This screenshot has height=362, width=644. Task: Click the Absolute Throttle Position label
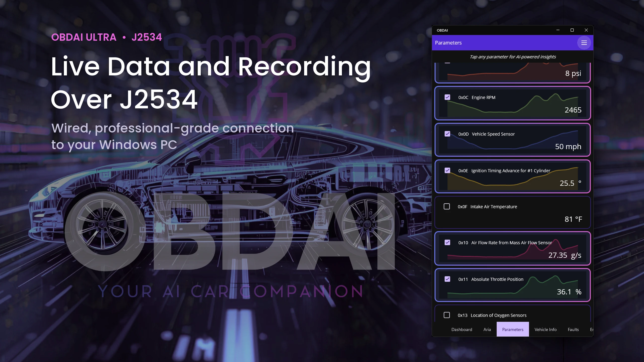click(497, 279)
